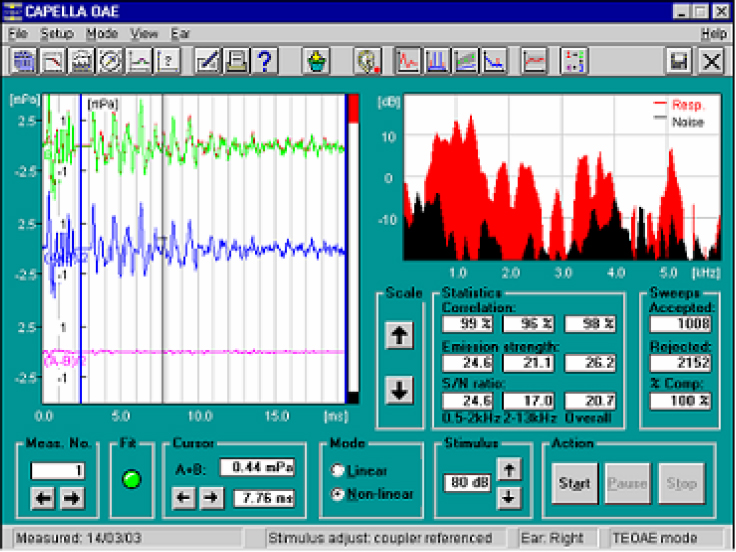Click the cursor time value 7.76 ms

click(264, 498)
